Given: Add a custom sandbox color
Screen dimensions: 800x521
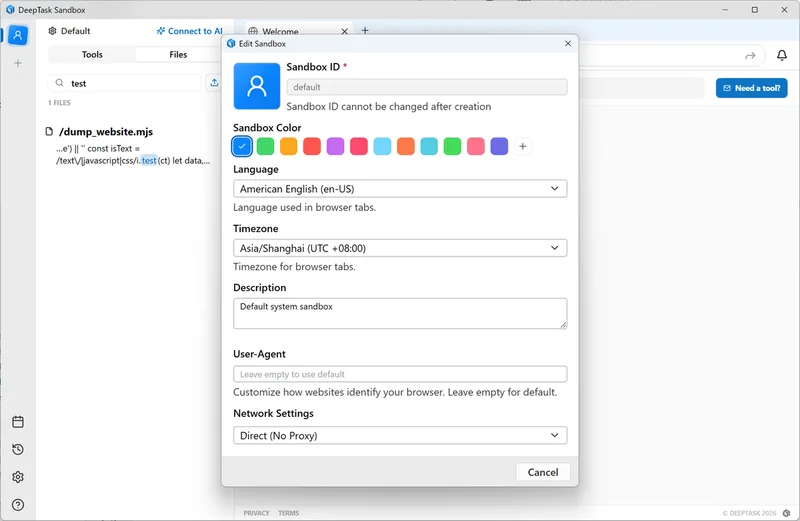Looking at the screenshot, I should [523, 147].
